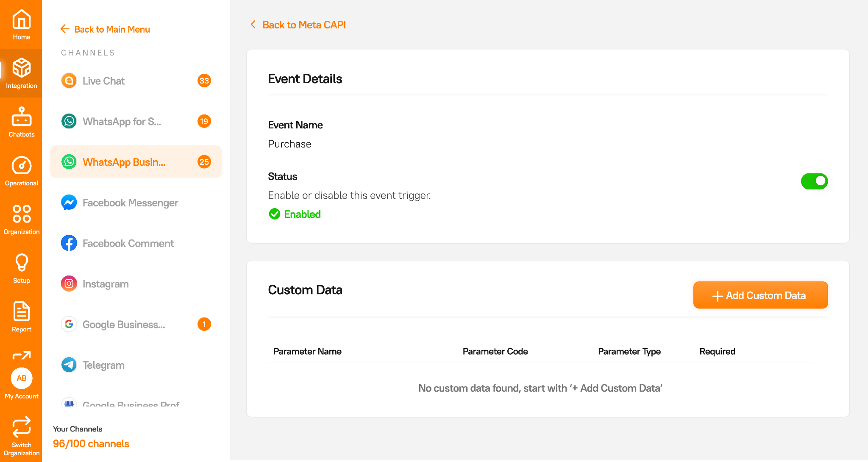Click the expand arrow above the avatar
Screen dimensions: 868x462
(x=21, y=355)
